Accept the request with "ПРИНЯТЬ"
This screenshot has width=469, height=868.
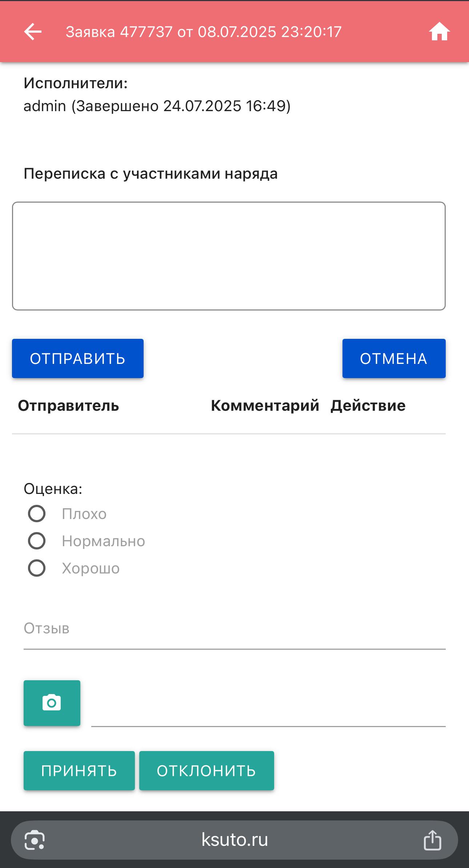click(x=79, y=771)
